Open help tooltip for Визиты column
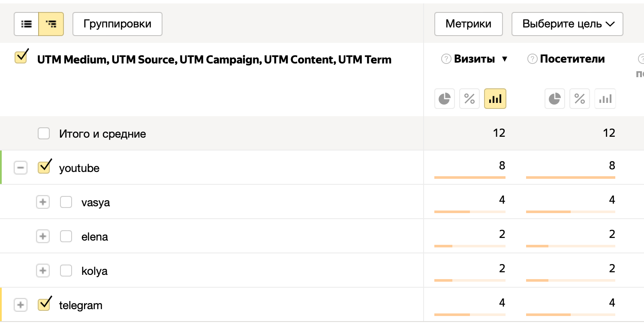The image size is (644, 325). pyautogui.click(x=445, y=58)
